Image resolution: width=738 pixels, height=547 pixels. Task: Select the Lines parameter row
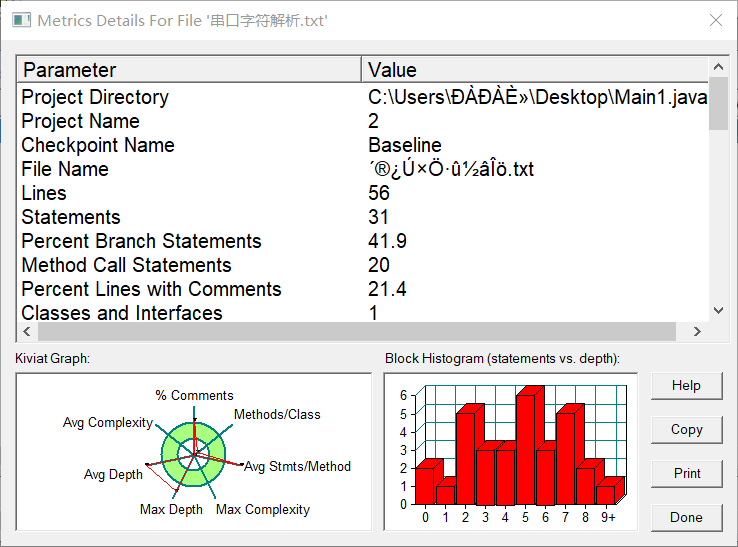coord(362,193)
